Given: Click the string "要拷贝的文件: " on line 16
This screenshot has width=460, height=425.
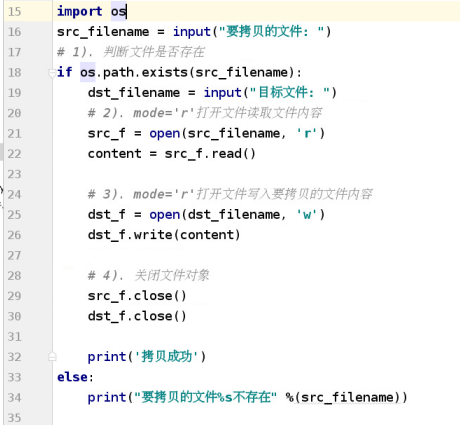Looking at the screenshot, I should pyautogui.click(x=271, y=32).
